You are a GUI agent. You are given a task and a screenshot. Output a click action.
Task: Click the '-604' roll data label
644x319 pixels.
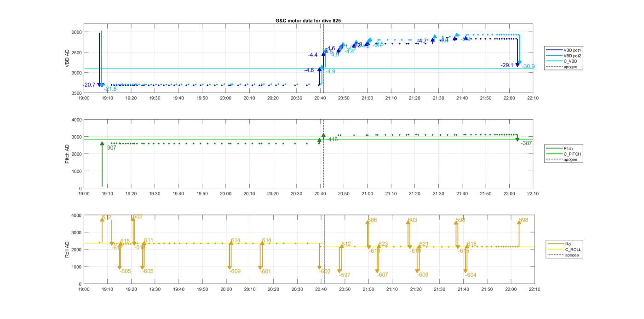tap(471, 275)
